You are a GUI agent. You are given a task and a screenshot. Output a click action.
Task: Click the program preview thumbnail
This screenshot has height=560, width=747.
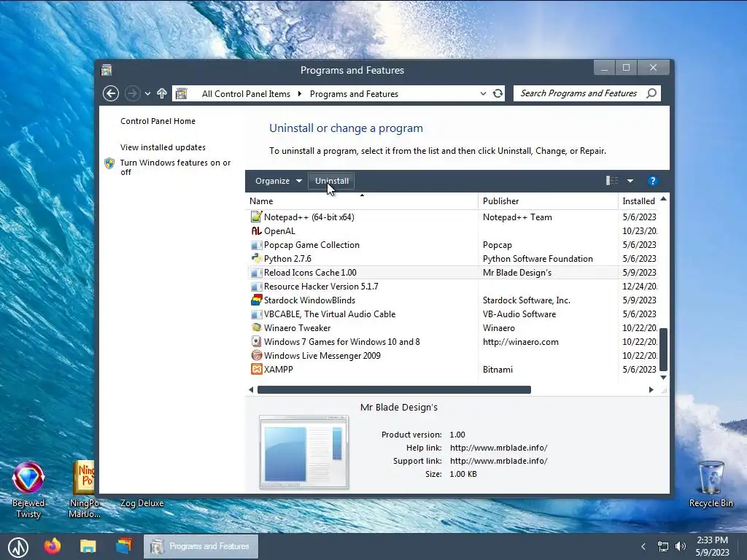[x=304, y=452]
